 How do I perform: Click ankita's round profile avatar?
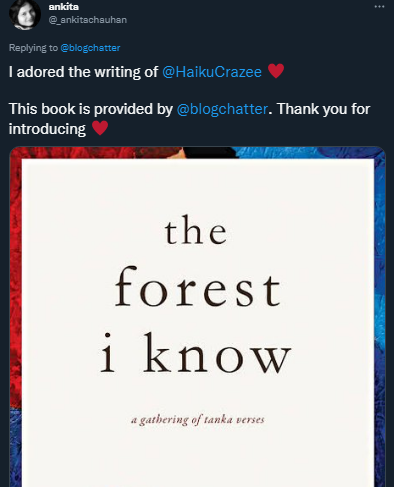[24, 14]
